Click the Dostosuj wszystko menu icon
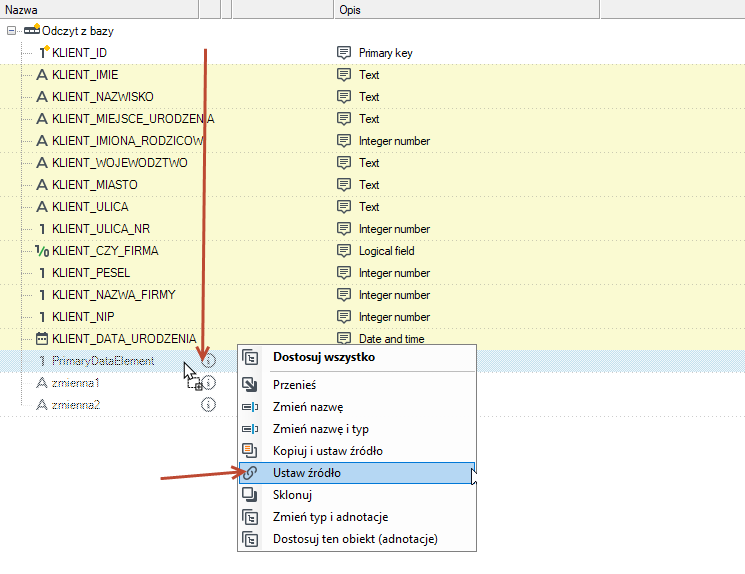 [250, 357]
